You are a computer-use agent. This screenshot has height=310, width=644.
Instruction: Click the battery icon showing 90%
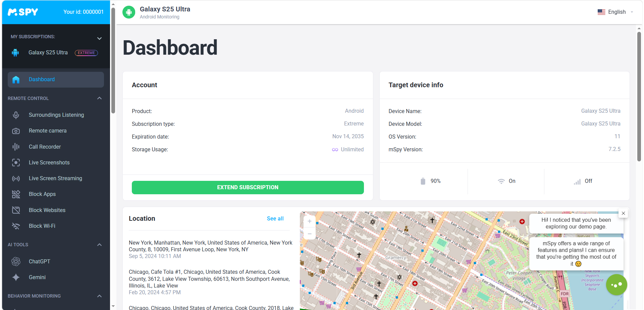click(x=423, y=181)
